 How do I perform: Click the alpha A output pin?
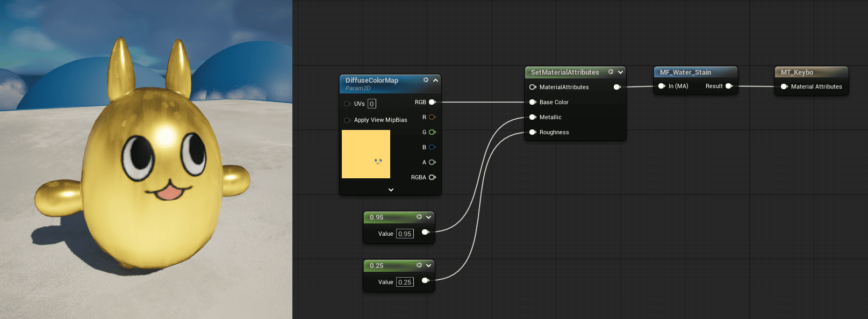432,162
